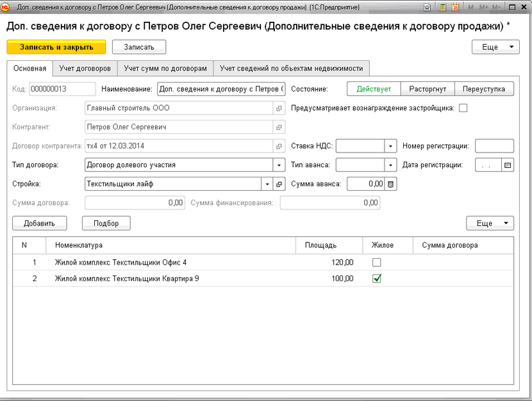Open the calculator button in Сумма аванса

pos(391,184)
